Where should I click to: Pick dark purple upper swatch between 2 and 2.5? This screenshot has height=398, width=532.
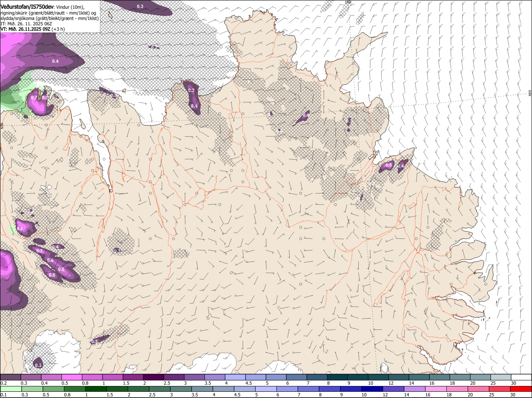click(154, 377)
